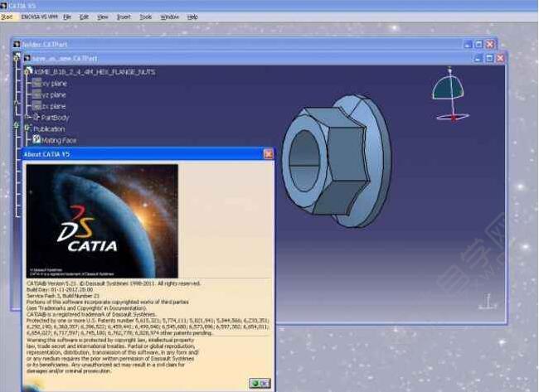539x392 pixels.
Task: Click the CATIA splash image in About dialog
Action: click(102, 221)
